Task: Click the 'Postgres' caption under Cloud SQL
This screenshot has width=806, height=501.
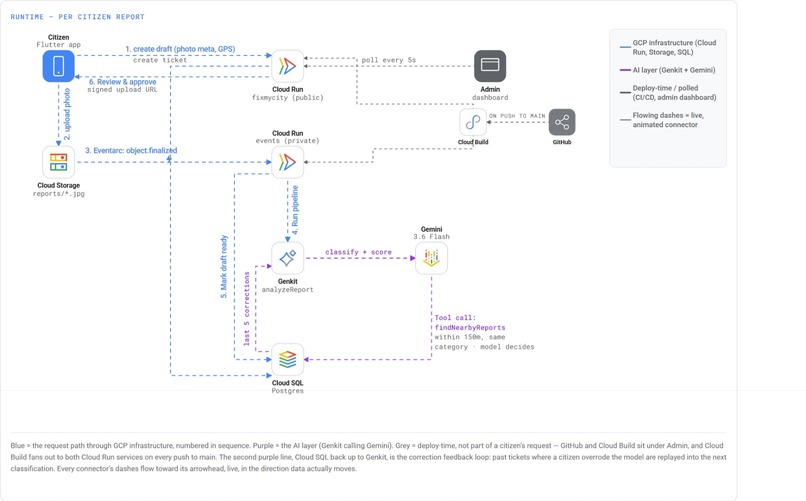Action: point(287,391)
